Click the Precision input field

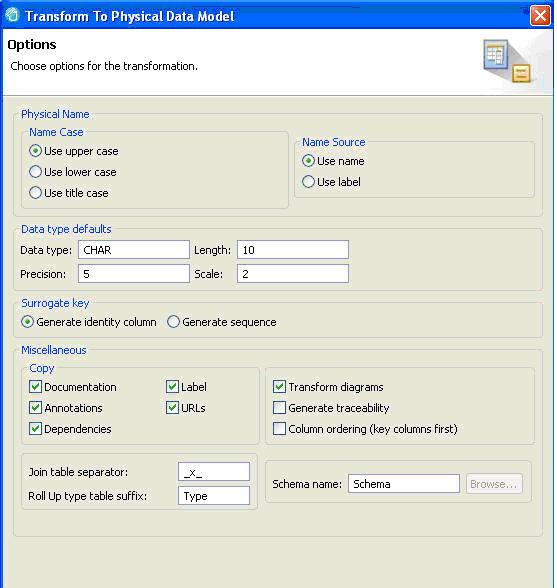pyautogui.click(x=134, y=274)
